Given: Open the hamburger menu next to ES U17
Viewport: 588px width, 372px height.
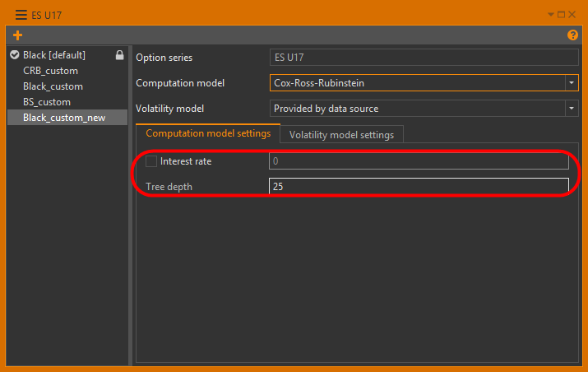Looking at the screenshot, I should coord(21,14).
